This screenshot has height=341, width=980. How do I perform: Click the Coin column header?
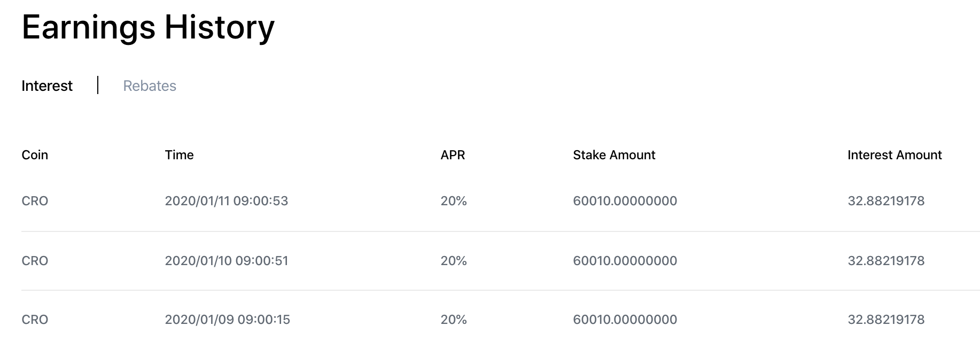35,155
